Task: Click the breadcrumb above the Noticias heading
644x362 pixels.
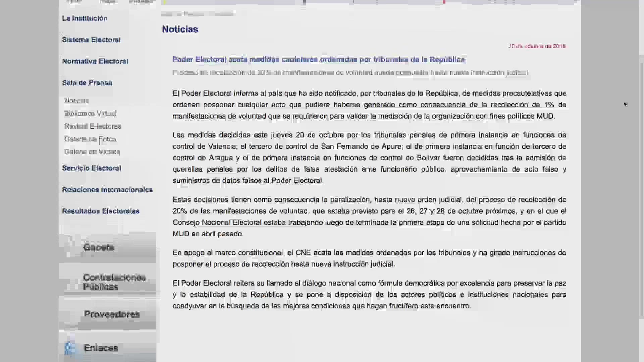Action: tap(198, 14)
